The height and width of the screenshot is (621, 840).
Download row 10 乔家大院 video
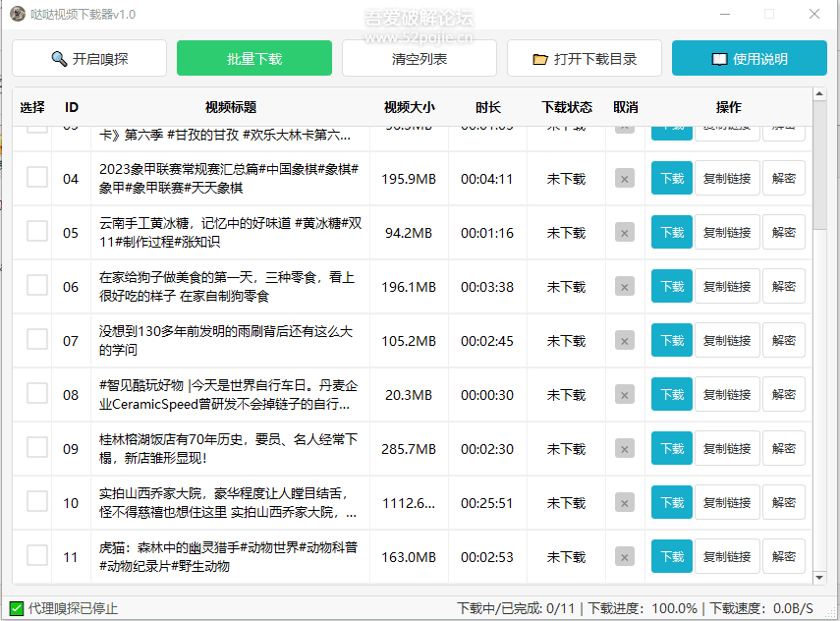[x=672, y=502]
